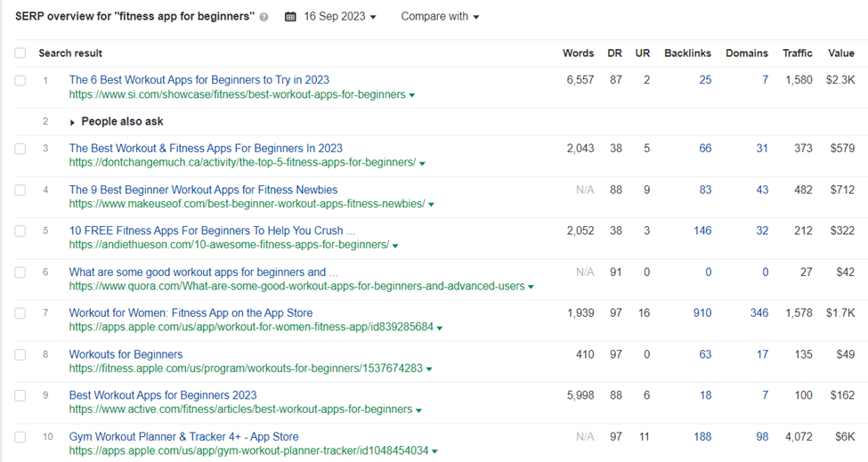Open the 16 Sep 2023 date dropdown
868x462 pixels.
point(339,17)
